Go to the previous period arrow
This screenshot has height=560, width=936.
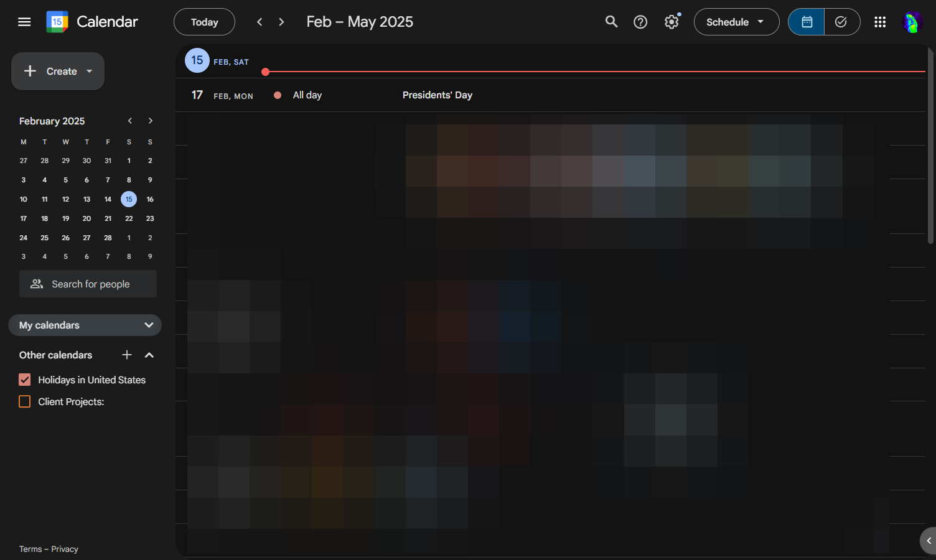pyautogui.click(x=260, y=22)
